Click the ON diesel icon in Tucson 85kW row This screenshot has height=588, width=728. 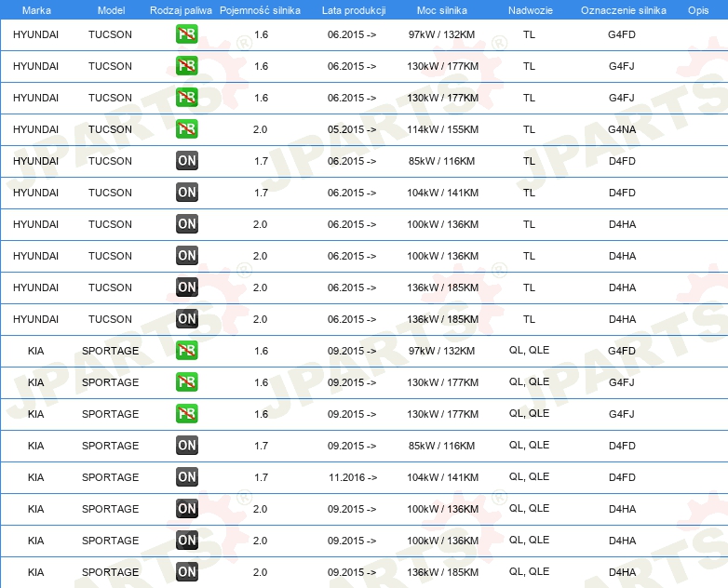coord(186,161)
